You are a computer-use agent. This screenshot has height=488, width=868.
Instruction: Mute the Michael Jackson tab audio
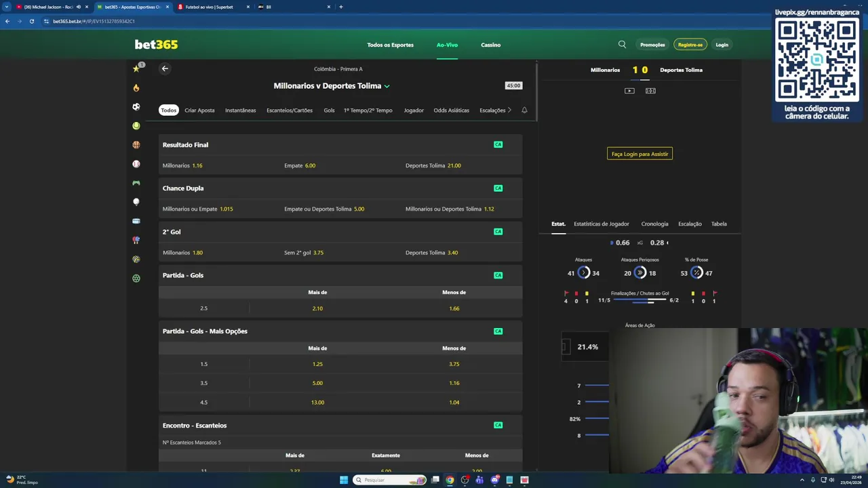point(78,7)
